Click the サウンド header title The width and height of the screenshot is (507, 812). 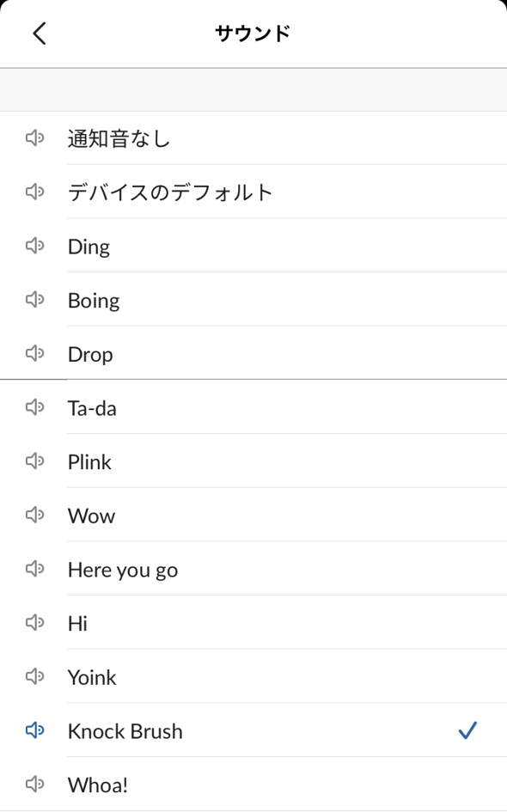click(x=253, y=34)
